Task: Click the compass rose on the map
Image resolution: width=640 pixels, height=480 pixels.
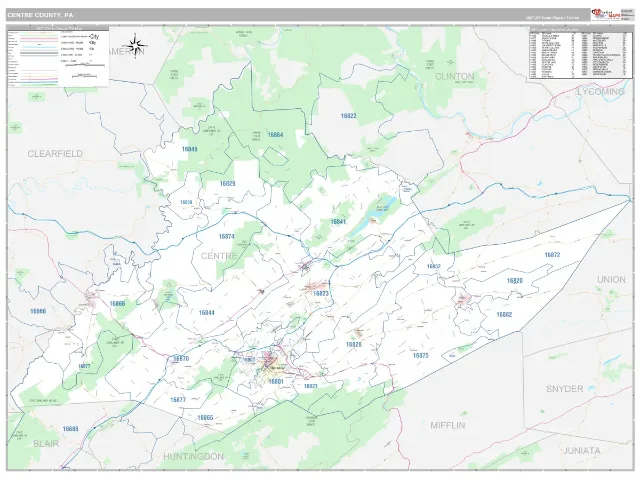Action: pos(137,44)
